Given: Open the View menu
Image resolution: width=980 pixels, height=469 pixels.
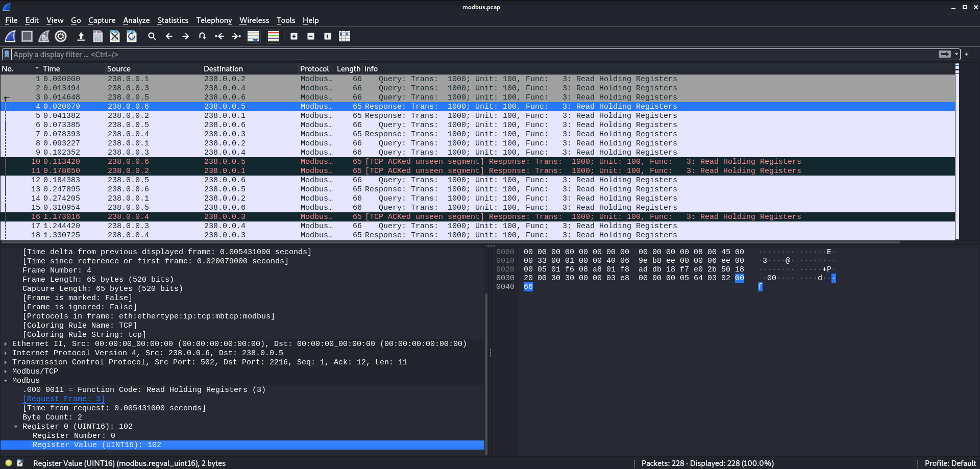Looking at the screenshot, I should click(x=55, y=20).
